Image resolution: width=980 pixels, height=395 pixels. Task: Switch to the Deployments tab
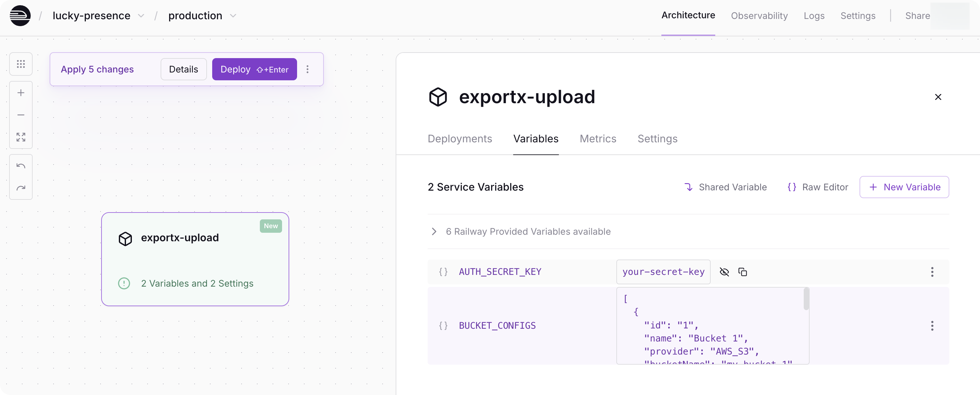(460, 138)
